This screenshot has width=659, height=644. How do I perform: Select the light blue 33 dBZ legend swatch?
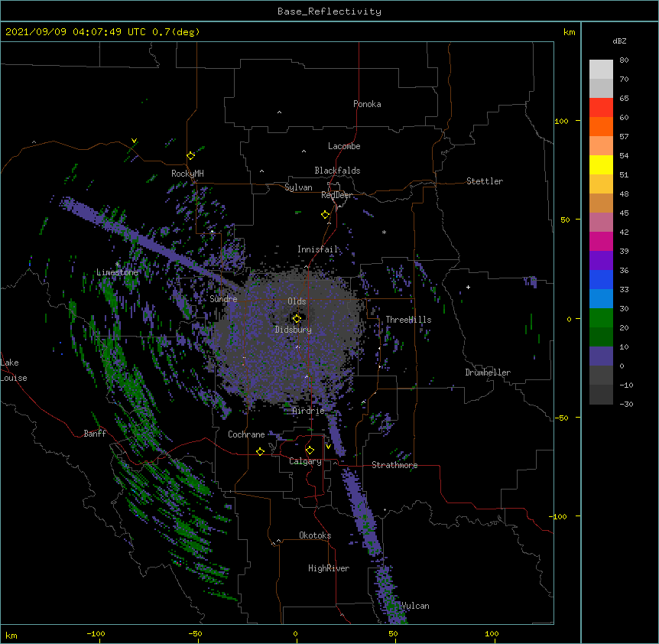601,299
